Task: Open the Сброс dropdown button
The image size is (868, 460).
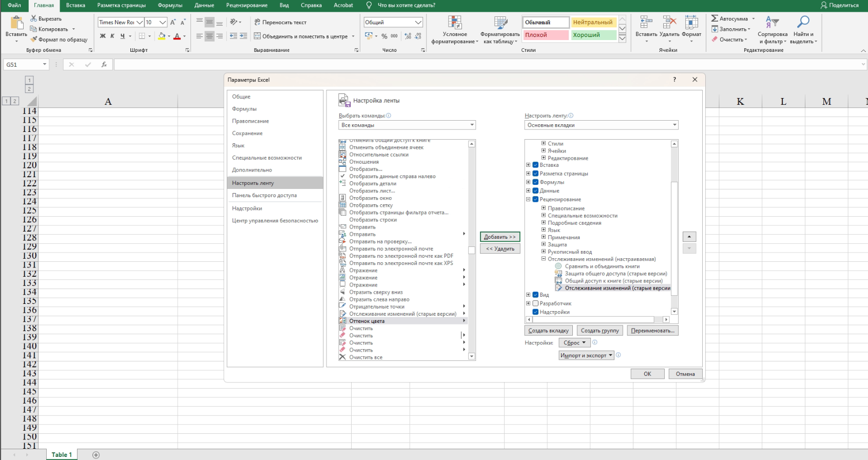Action: pos(574,342)
